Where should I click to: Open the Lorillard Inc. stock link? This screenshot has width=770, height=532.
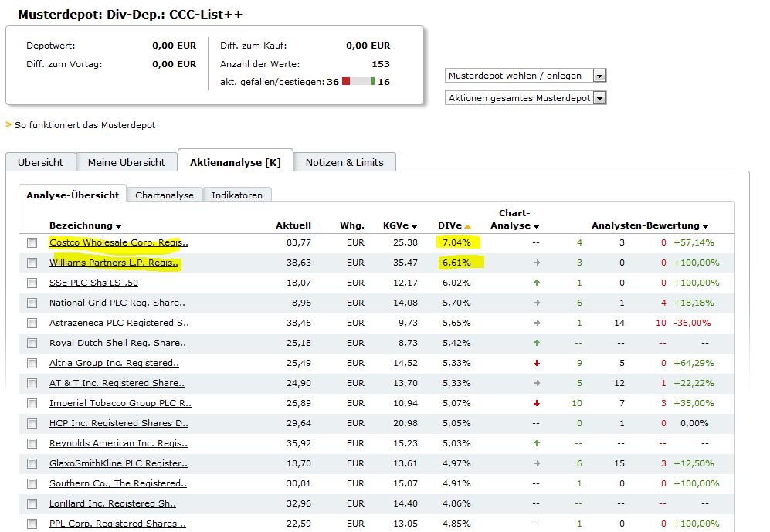click(x=113, y=504)
